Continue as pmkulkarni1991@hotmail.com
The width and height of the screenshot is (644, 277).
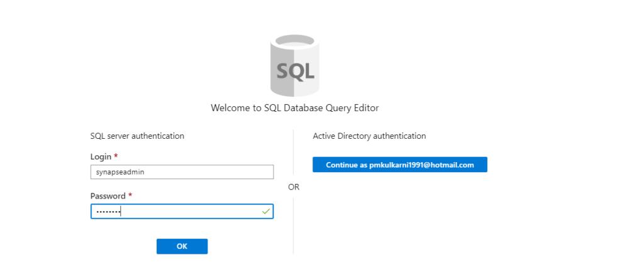click(x=399, y=165)
